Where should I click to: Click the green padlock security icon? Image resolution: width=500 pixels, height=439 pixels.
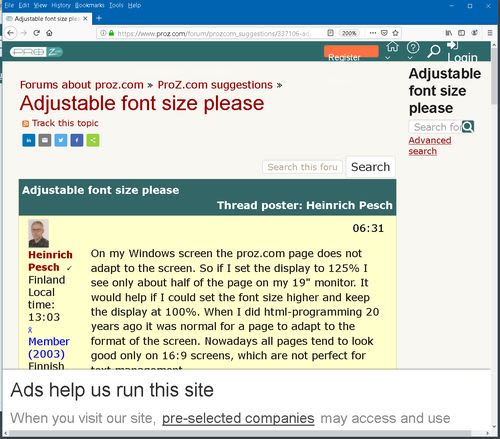pos(111,33)
